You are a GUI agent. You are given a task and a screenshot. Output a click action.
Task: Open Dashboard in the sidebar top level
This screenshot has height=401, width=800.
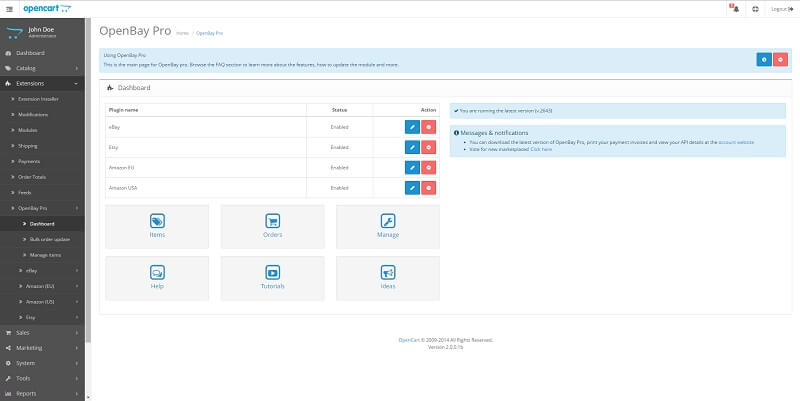point(42,53)
